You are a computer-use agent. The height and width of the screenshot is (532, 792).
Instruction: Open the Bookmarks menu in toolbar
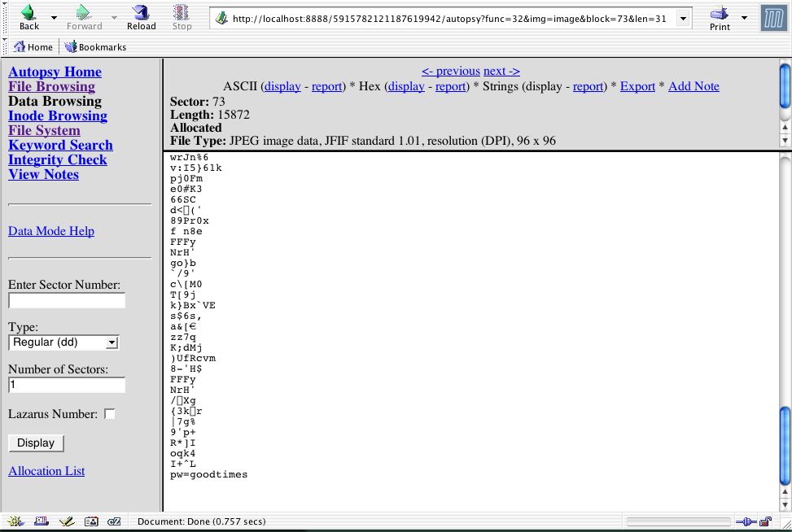(95, 47)
